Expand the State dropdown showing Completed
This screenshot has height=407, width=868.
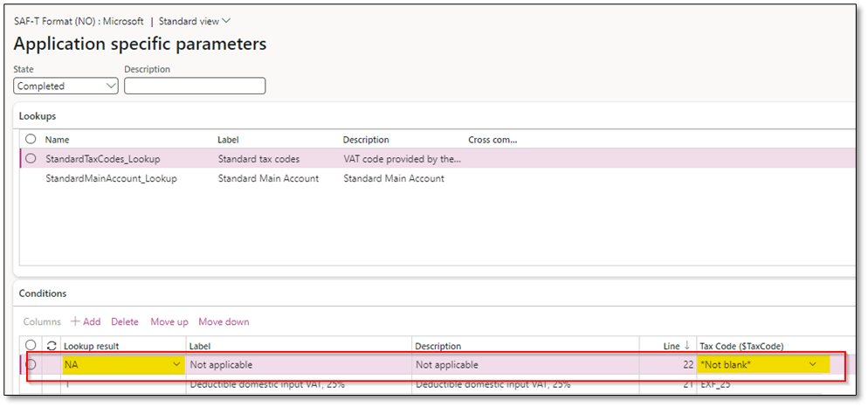coord(110,86)
